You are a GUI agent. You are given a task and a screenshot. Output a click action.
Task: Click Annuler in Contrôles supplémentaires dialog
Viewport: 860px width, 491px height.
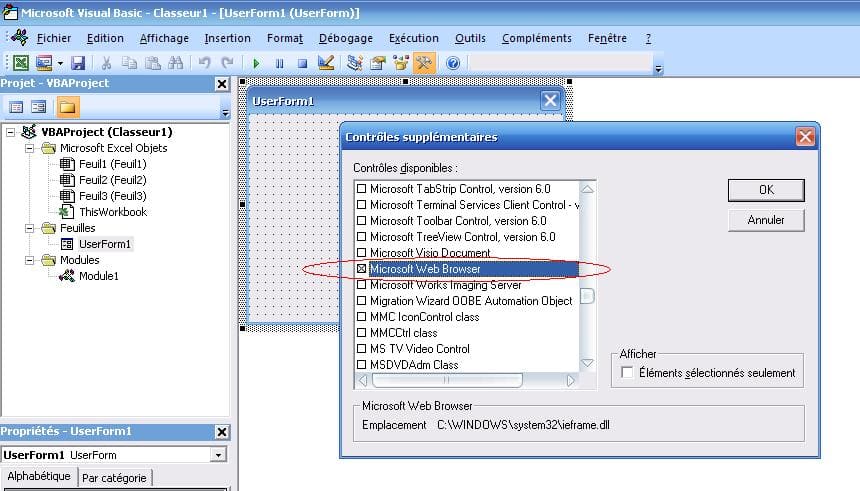(x=766, y=220)
